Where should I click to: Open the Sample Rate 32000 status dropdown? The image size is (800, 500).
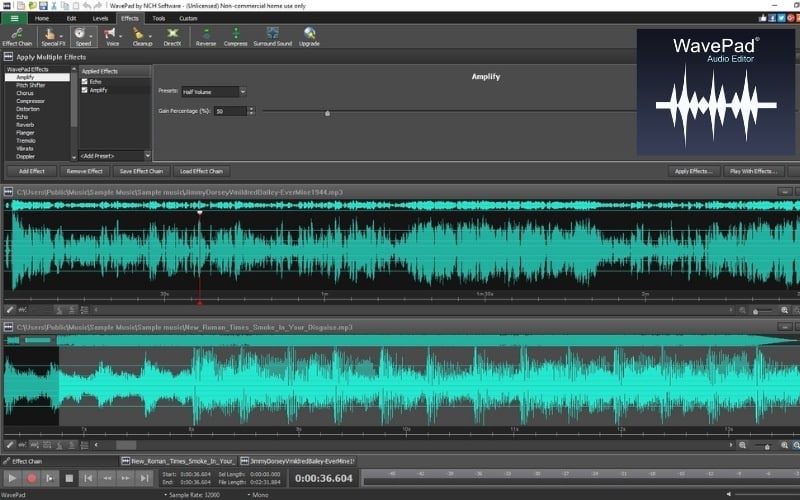[x=192, y=495]
